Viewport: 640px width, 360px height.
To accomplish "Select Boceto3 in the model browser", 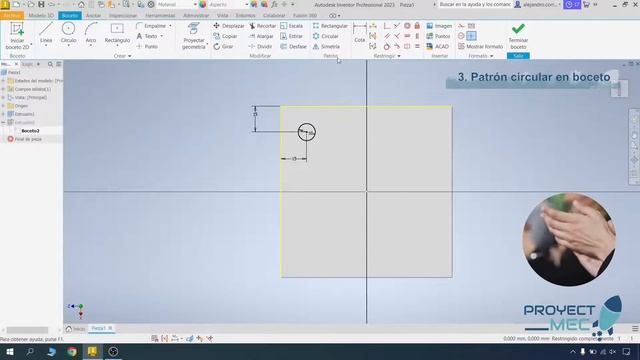I will click(31, 131).
